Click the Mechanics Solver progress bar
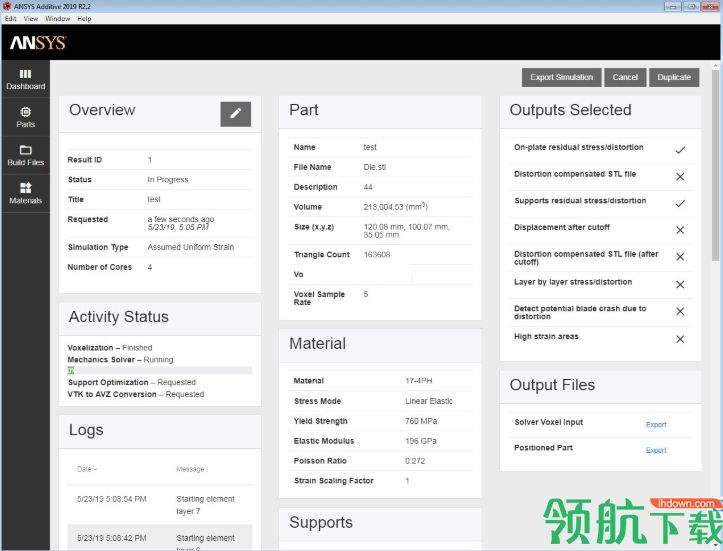The width and height of the screenshot is (723, 551). pos(160,370)
